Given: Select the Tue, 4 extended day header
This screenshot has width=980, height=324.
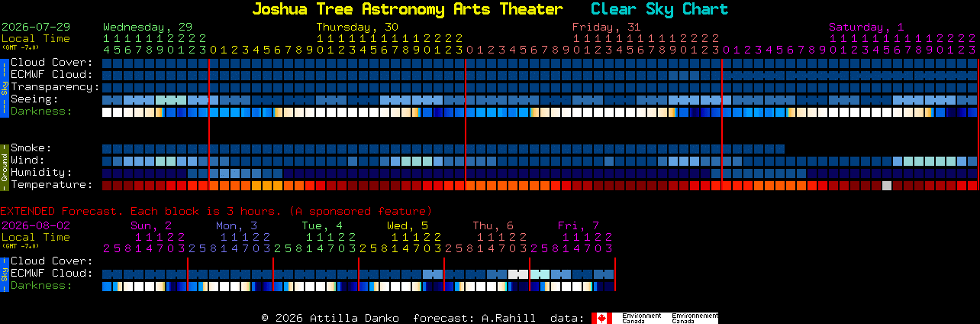Looking at the screenshot, I should pos(322,225).
